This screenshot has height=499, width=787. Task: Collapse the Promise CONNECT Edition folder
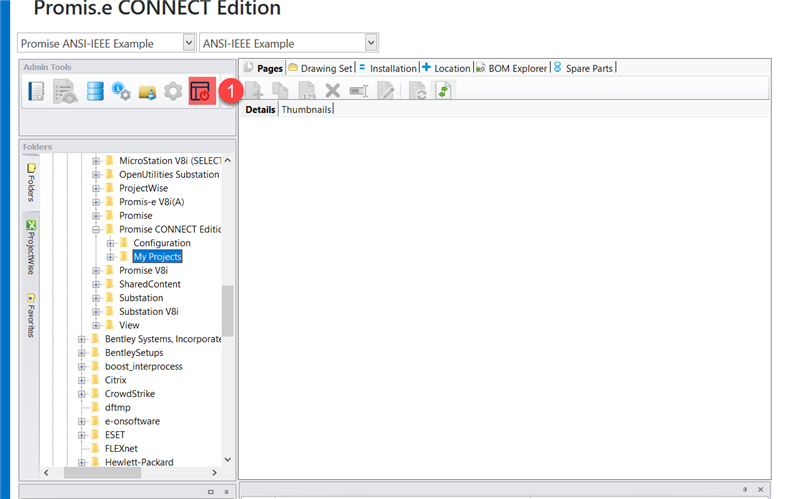tap(97, 229)
